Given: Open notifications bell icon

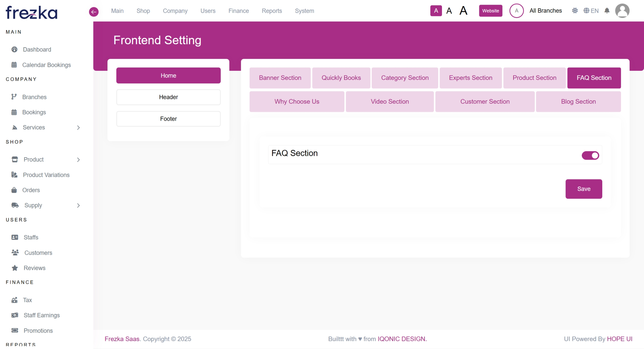Looking at the screenshot, I should (607, 11).
